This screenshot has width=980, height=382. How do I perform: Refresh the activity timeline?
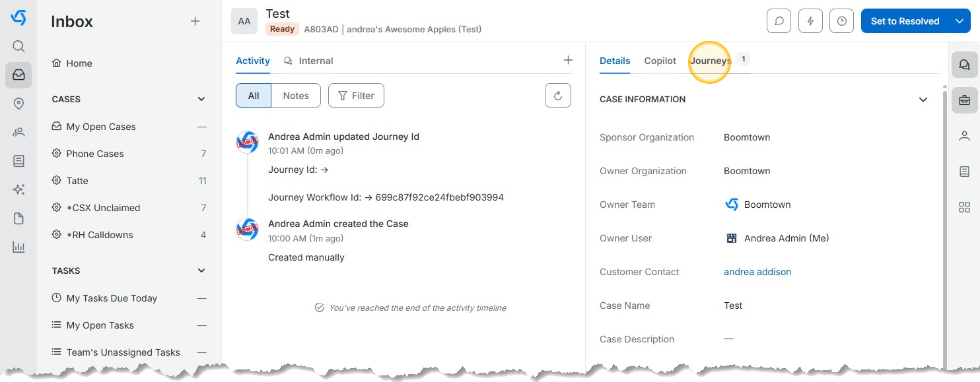(557, 96)
